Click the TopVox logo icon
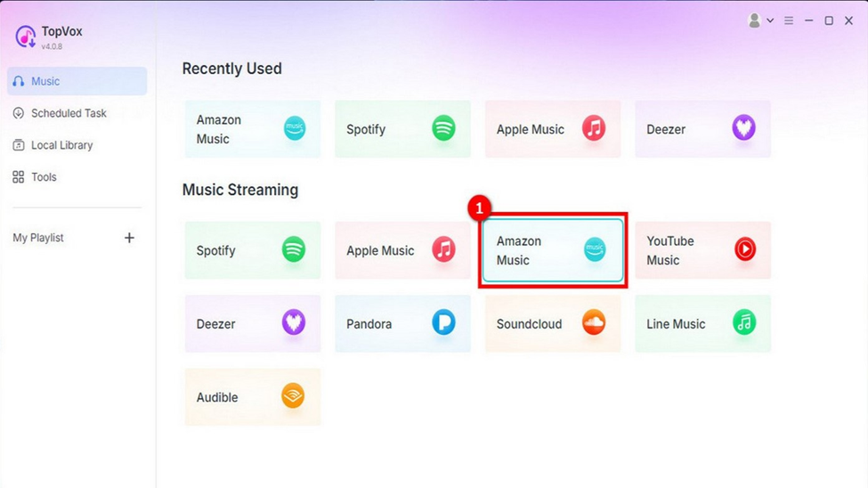The width and height of the screenshot is (868, 488). (26, 37)
